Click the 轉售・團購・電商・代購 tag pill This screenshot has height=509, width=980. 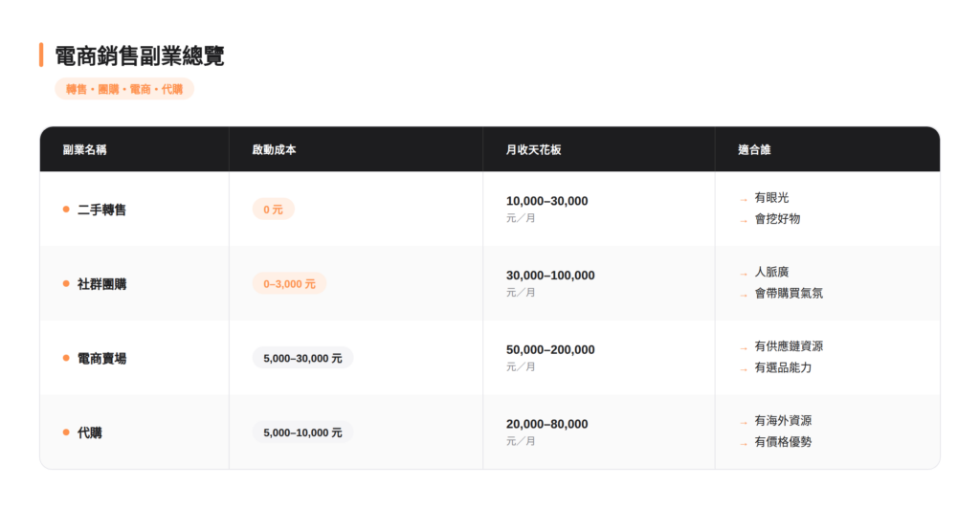[x=124, y=89]
